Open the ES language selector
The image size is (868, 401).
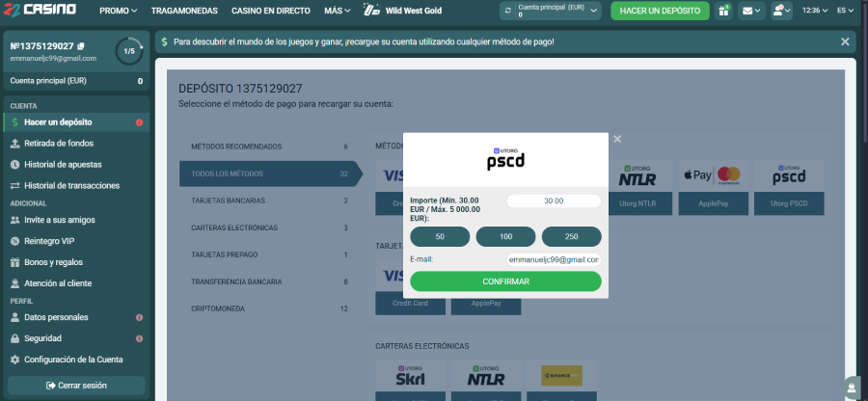coord(845,12)
